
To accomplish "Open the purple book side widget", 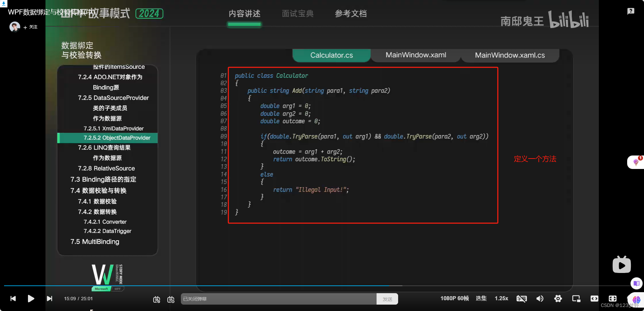I will click(x=637, y=283).
